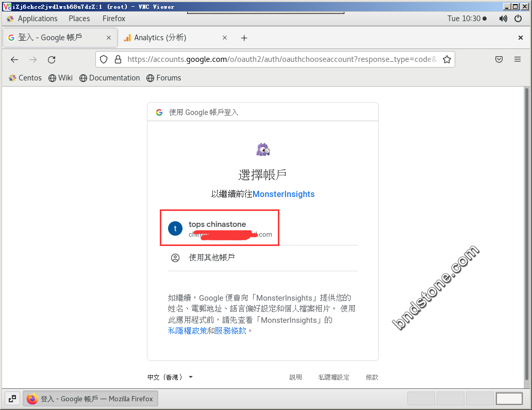This screenshot has width=532, height=410.
Task: Click the Google G logo in card header
Action: (159, 112)
